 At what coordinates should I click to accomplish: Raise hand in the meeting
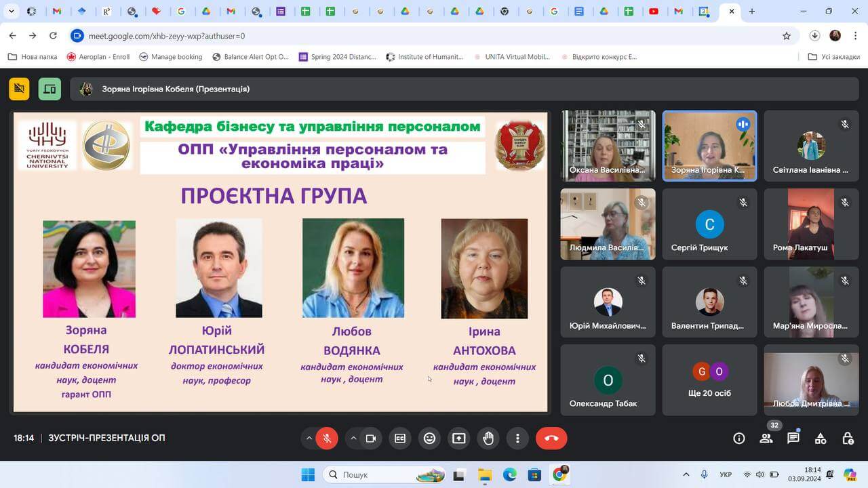pyautogui.click(x=488, y=439)
